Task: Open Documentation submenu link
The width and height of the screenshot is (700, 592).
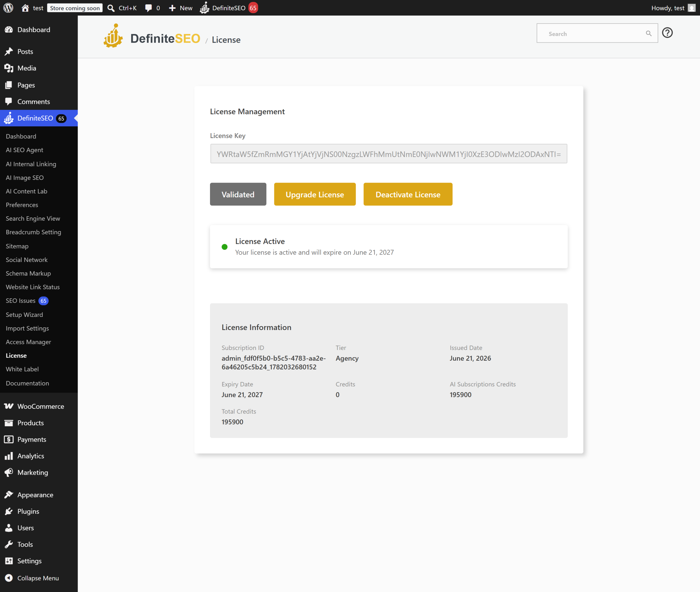Action: coord(27,383)
